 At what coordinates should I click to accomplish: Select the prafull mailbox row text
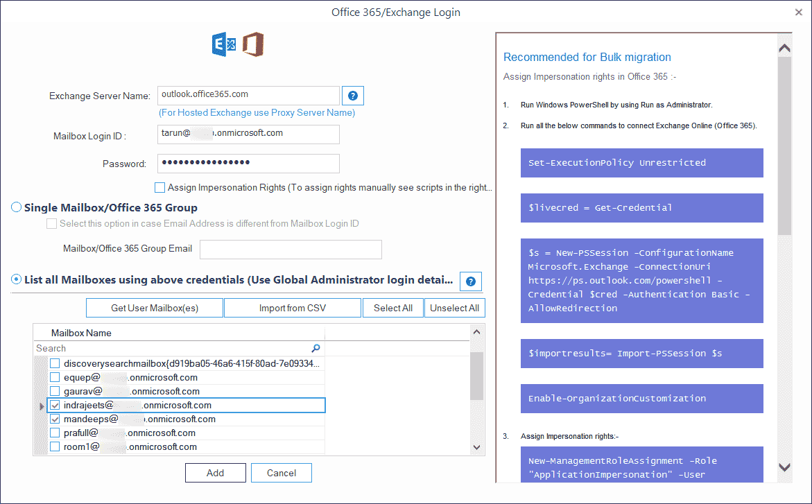(130, 433)
